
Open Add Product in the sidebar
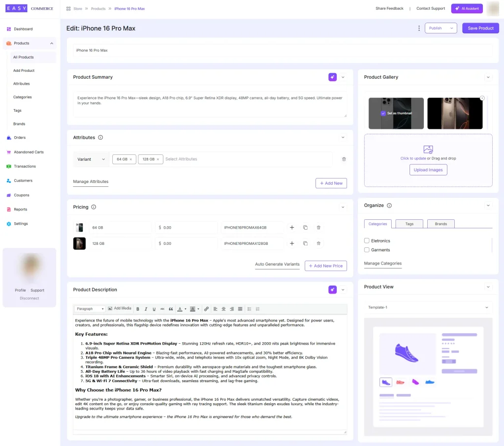(x=24, y=70)
